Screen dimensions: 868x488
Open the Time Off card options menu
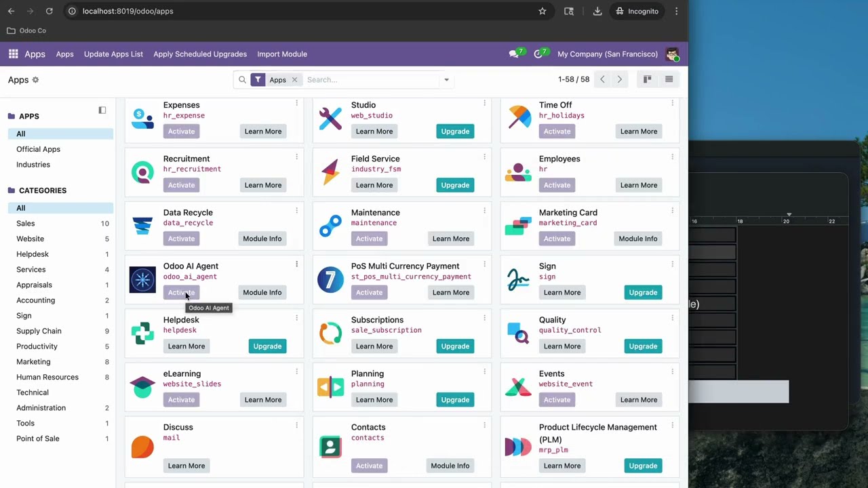pos(672,103)
